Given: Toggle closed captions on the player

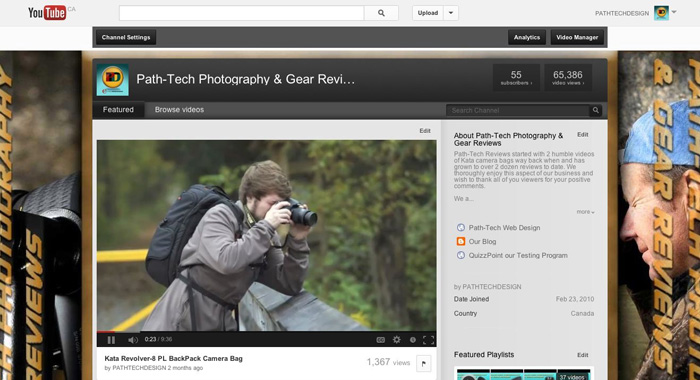Looking at the screenshot, I should [380, 340].
